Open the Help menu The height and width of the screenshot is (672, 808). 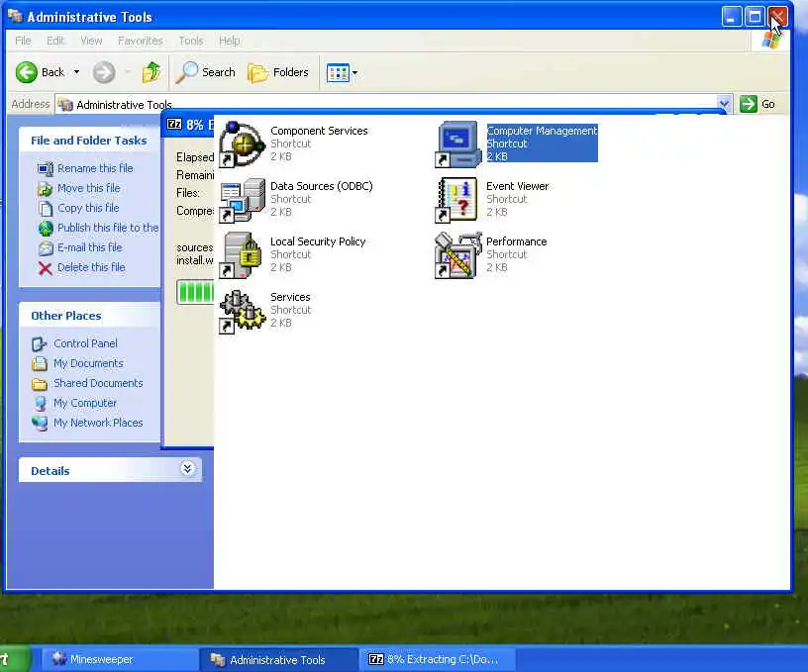(x=230, y=41)
